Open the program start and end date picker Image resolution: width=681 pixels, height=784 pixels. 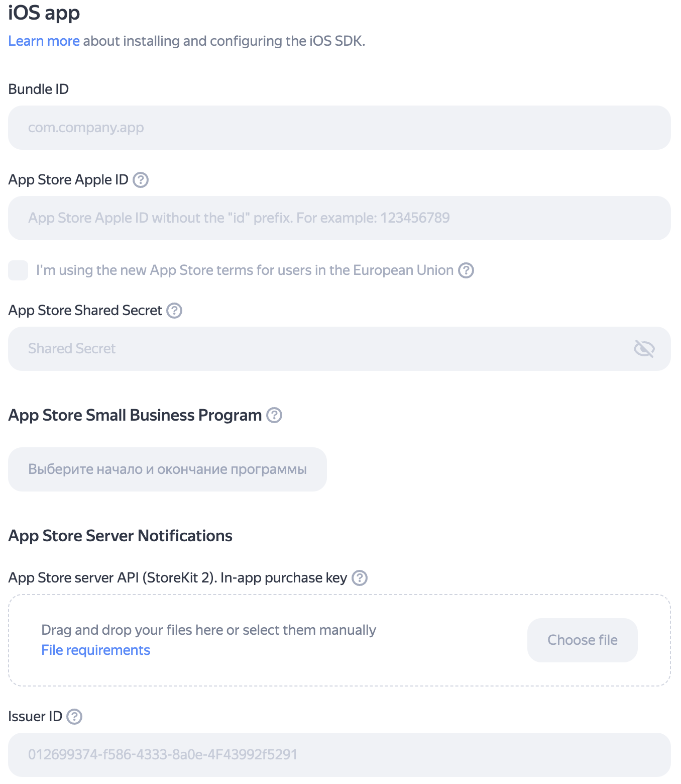[167, 469]
